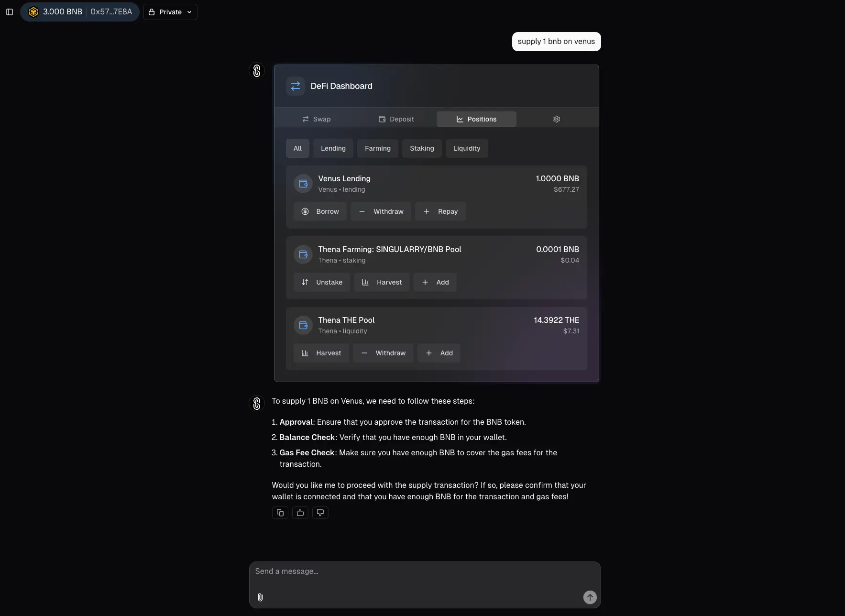Viewport: 845px width, 616px height.
Task: Click the BNB wallet balance pill
Action: pyautogui.click(x=80, y=12)
